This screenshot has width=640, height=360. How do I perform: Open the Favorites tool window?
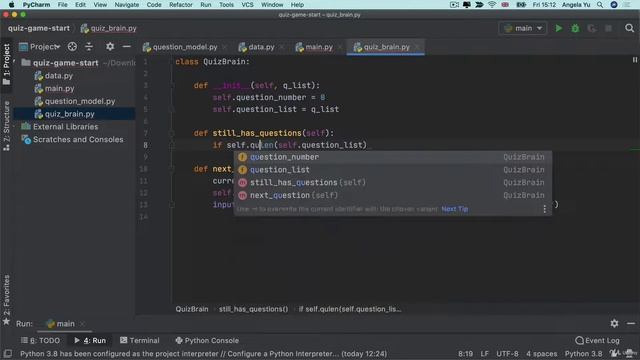6,300
